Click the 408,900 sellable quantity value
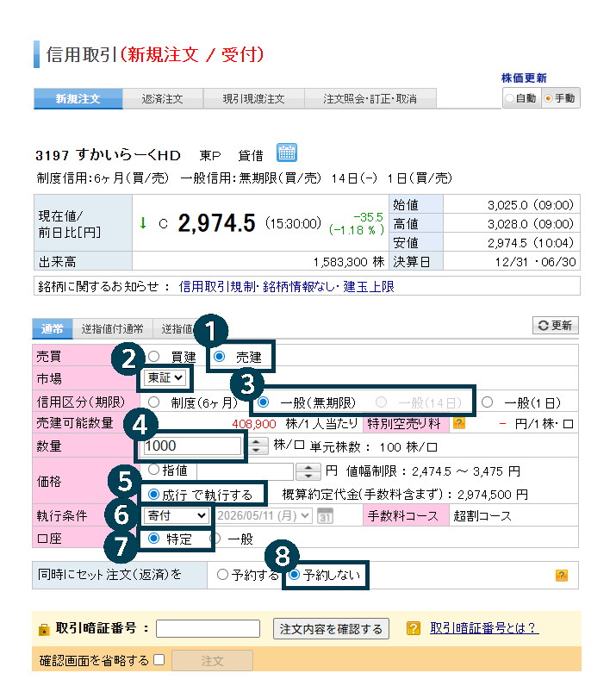Screen dimensions: 616x698 pyautogui.click(x=254, y=424)
